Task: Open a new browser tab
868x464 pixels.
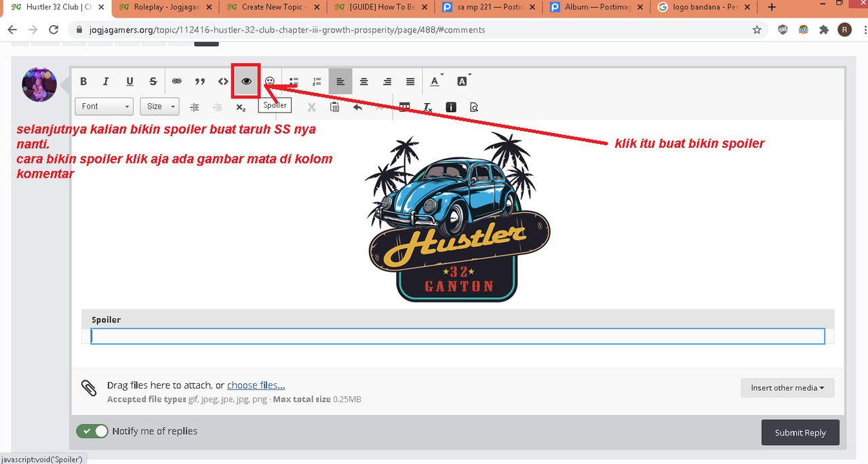Action: tap(772, 7)
